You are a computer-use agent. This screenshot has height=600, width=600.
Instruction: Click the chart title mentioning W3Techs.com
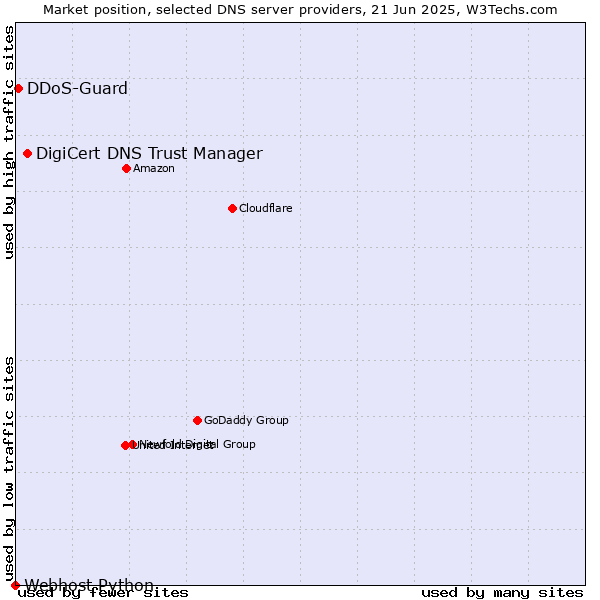(x=300, y=10)
